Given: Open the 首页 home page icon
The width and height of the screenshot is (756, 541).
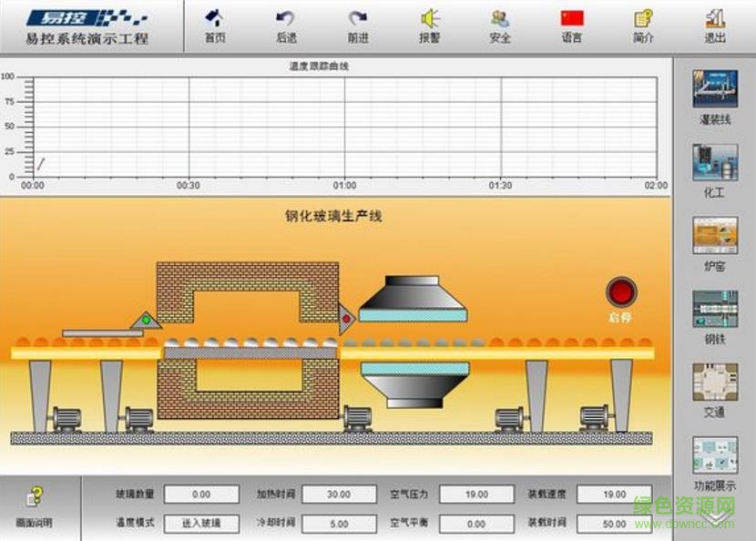Looking at the screenshot, I should 214,25.
